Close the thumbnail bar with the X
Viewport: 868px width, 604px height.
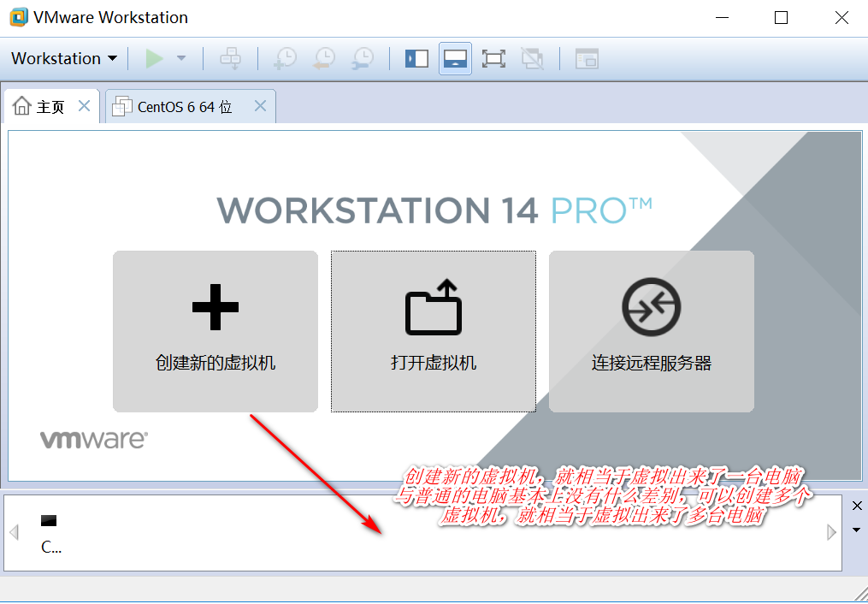click(x=857, y=506)
